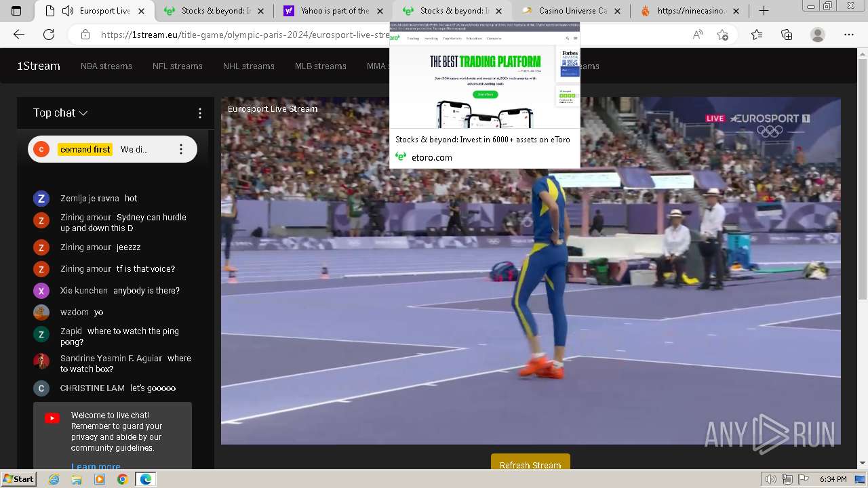868x488 pixels.
Task: Switch to first Stocks & beyond tab
Action: tap(214, 11)
